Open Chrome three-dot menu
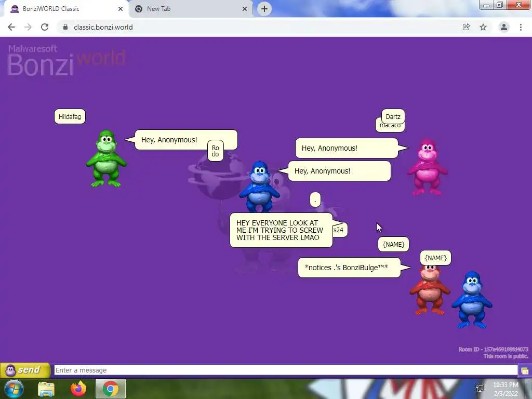Viewport: 532px width, 399px height. pyautogui.click(x=521, y=27)
